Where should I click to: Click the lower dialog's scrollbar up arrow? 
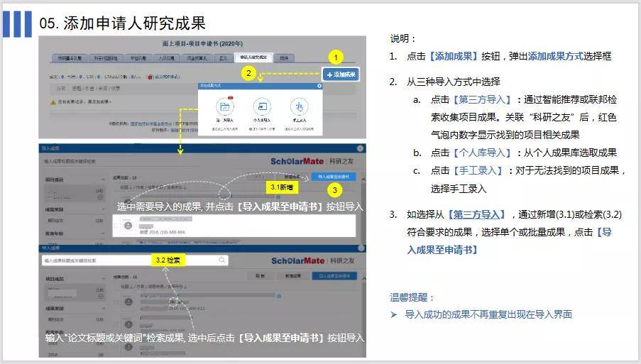[363, 278]
